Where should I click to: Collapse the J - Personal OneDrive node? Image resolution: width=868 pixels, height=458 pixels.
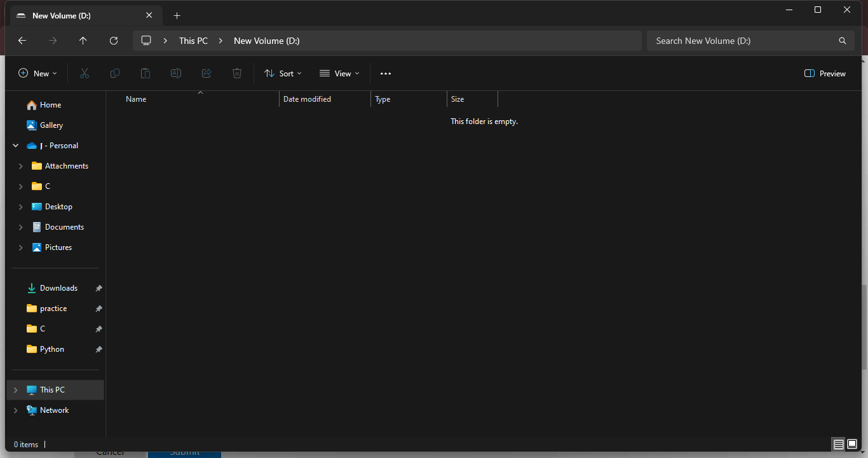16,146
